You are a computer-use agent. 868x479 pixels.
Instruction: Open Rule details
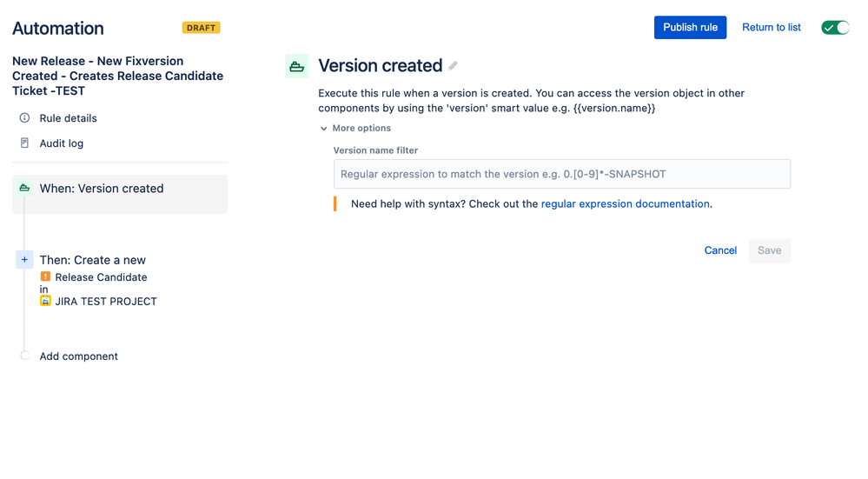pos(68,118)
